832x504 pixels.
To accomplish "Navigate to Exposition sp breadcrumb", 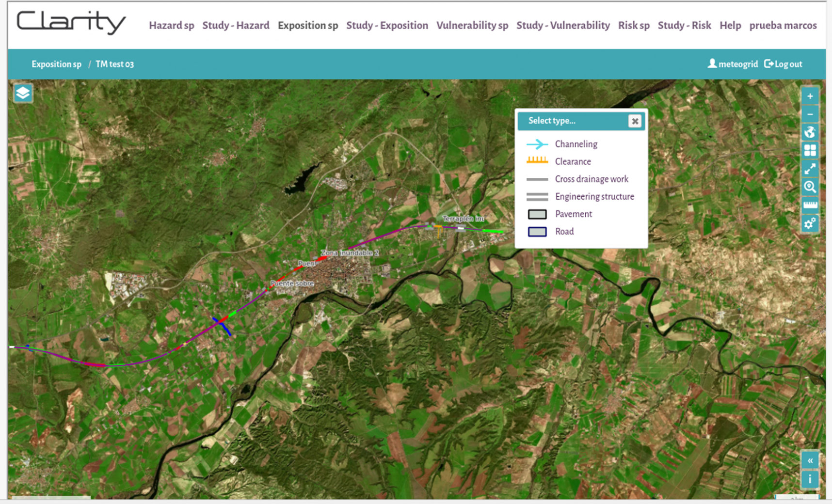I will [x=56, y=64].
